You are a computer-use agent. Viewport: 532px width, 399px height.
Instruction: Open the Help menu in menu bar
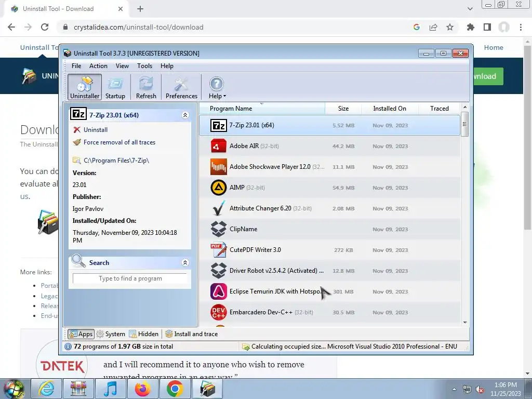pyautogui.click(x=167, y=66)
